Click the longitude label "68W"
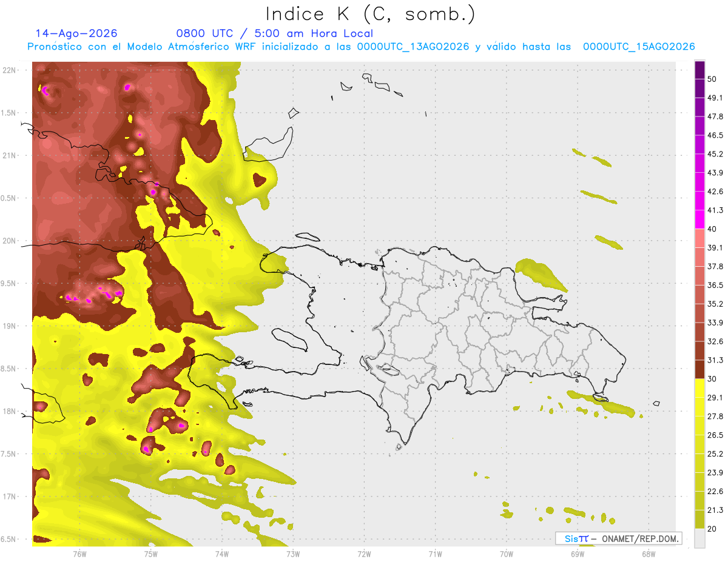The width and height of the screenshot is (728, 562). pos(649,554)
